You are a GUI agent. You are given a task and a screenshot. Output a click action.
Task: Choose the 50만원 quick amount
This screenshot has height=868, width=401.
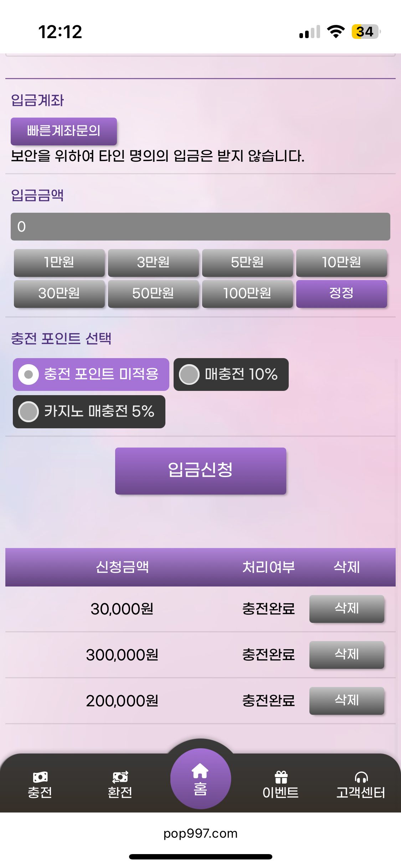pyautogui.click(x=153, y=294)
